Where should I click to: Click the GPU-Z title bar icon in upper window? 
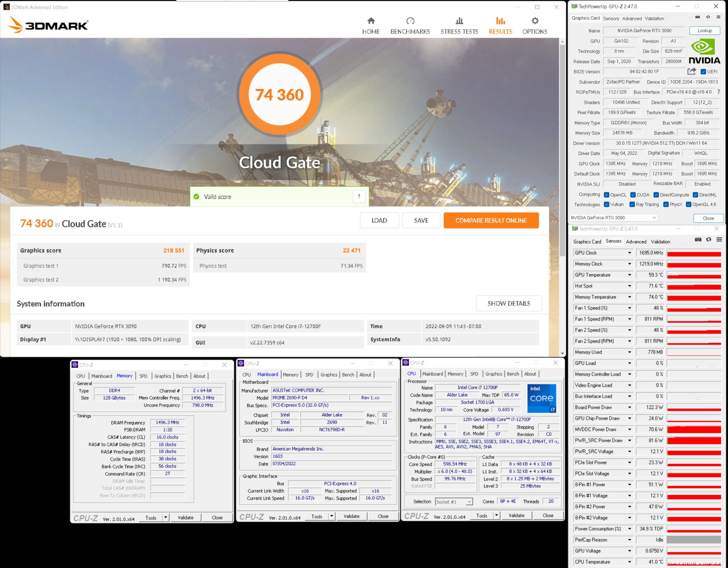tap(574, 6)
